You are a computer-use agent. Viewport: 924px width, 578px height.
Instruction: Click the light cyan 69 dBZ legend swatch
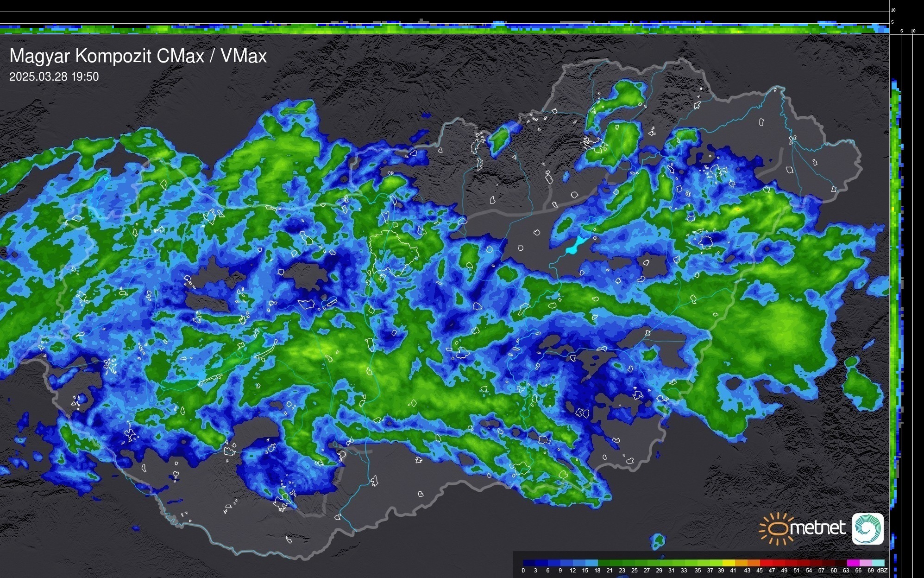point(878,563)
